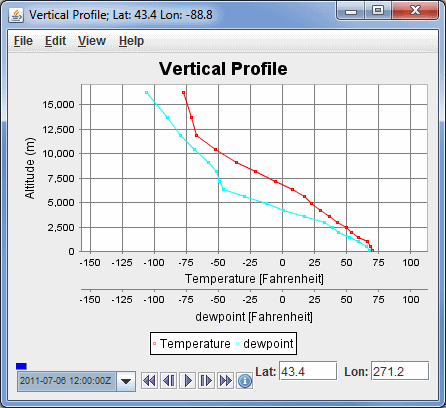
Task: Open the Help menu
Action: click(x=131, y=41)
